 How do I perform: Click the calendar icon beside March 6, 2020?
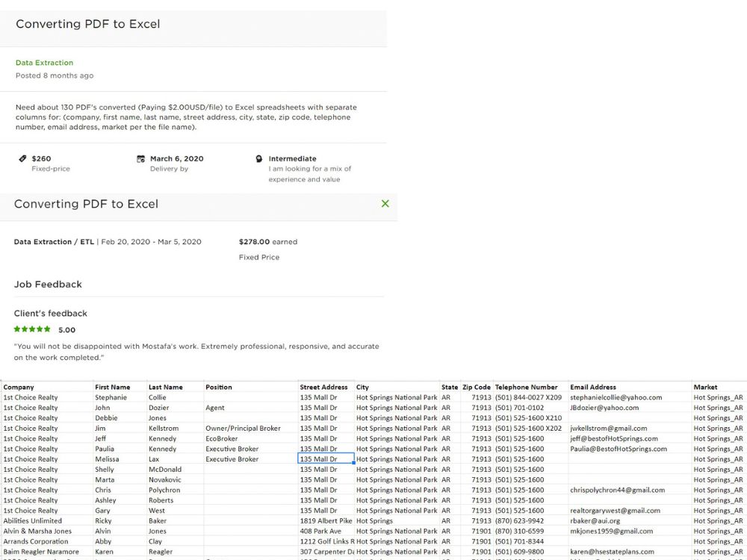click(140, 158)
